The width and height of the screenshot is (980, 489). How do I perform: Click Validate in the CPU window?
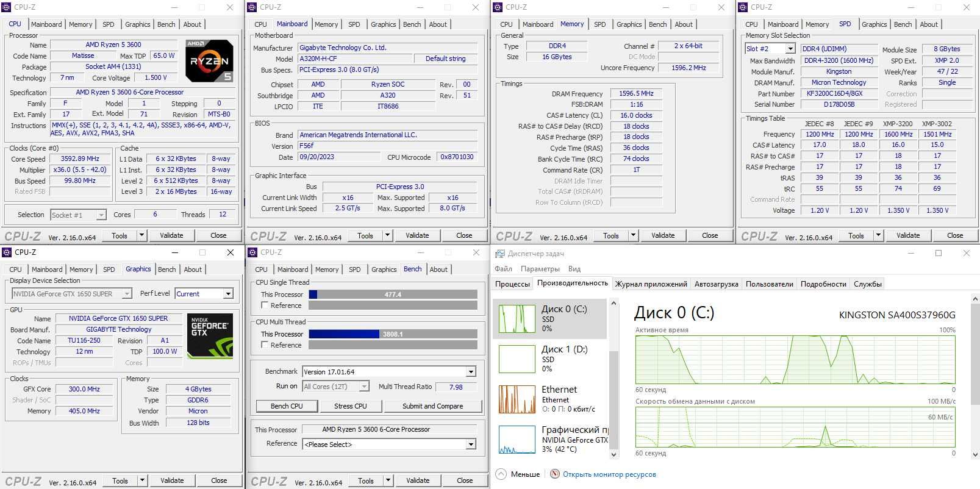pyautogui.click(x=171, y=235)
